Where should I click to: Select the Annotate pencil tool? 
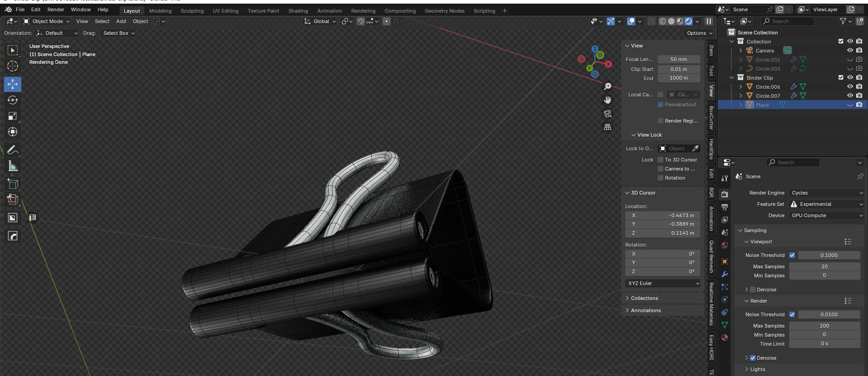coord(13,150)
